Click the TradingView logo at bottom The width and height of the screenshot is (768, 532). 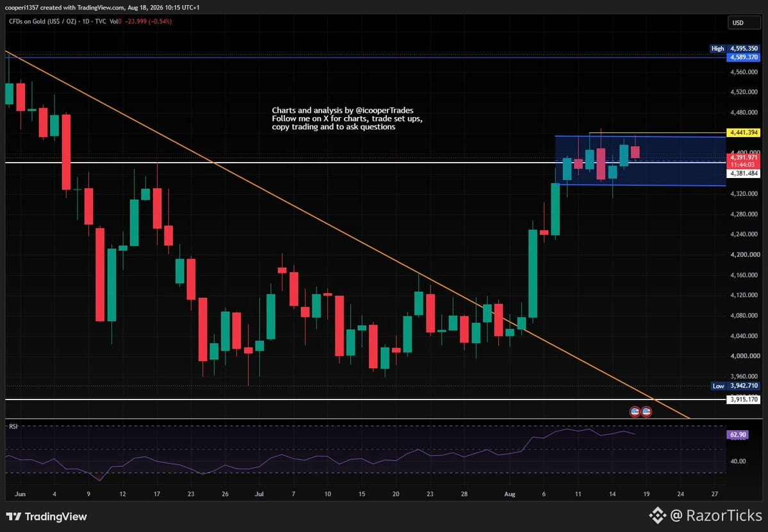(47, 517)
